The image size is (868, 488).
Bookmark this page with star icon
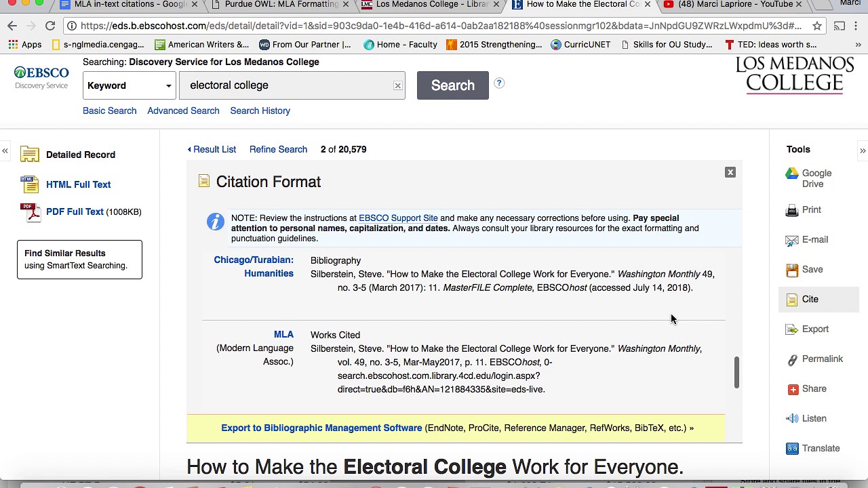click(x=817, y=26)
